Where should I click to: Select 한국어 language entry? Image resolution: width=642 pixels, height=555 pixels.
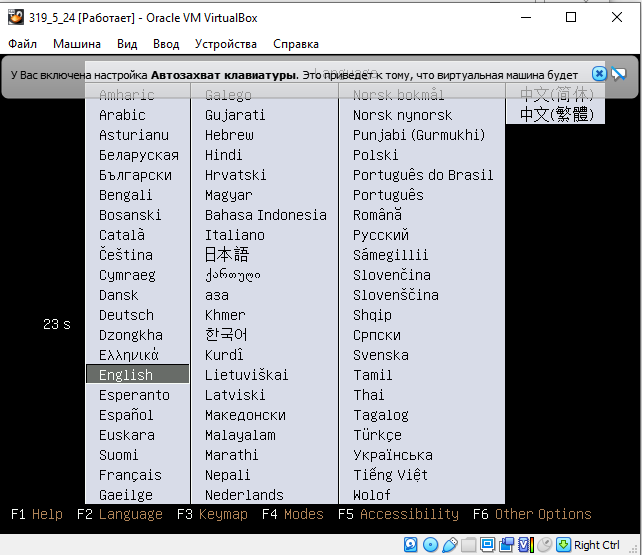226,334
